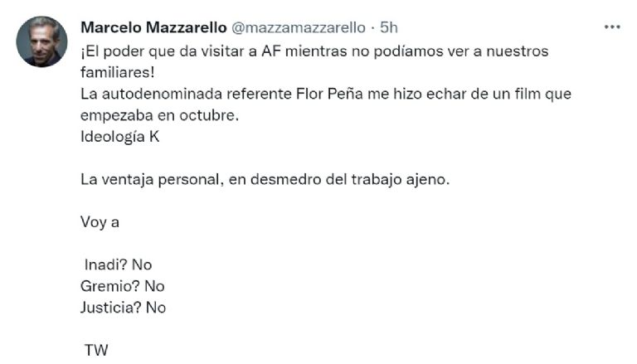Click the phrase 'trabajo ajeno.'
This screenshot has height=364, width=637.
(401, 180)
